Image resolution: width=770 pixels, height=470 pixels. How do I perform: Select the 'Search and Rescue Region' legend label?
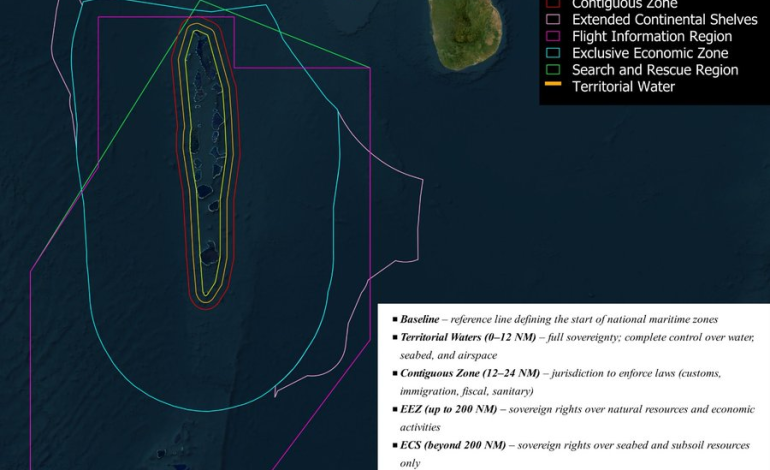[655, 70]
